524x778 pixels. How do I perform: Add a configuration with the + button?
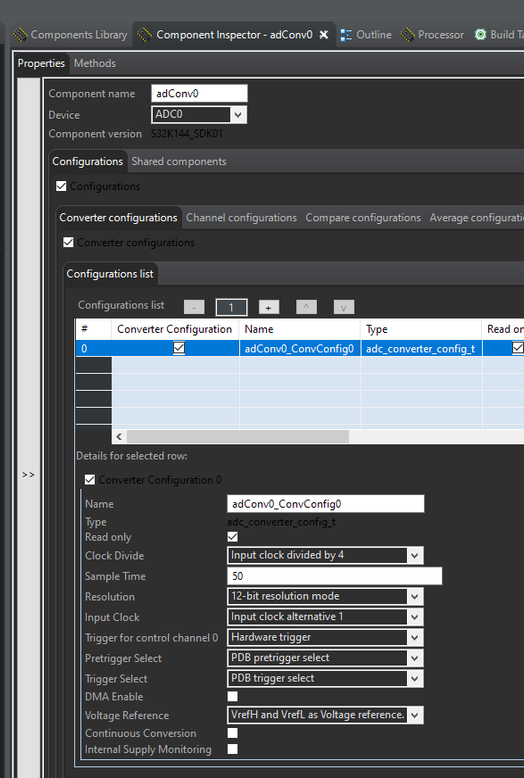point(268,308)
